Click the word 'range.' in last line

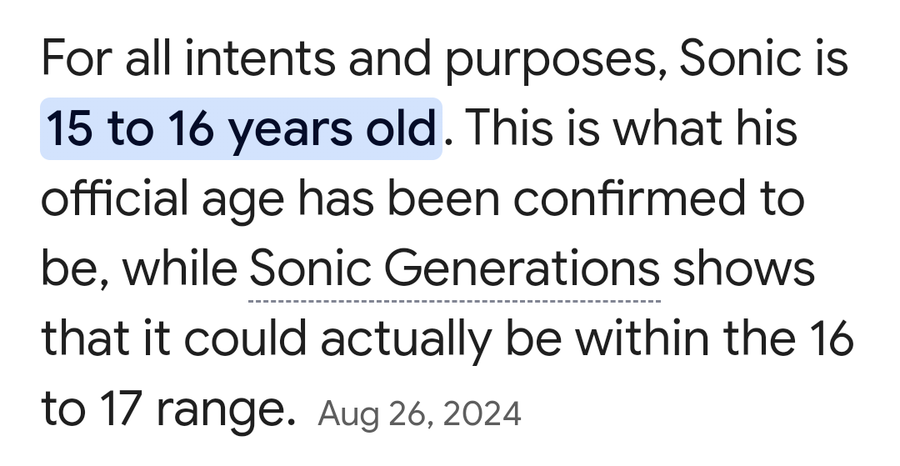pyautogui.click(x=225, y=413)
